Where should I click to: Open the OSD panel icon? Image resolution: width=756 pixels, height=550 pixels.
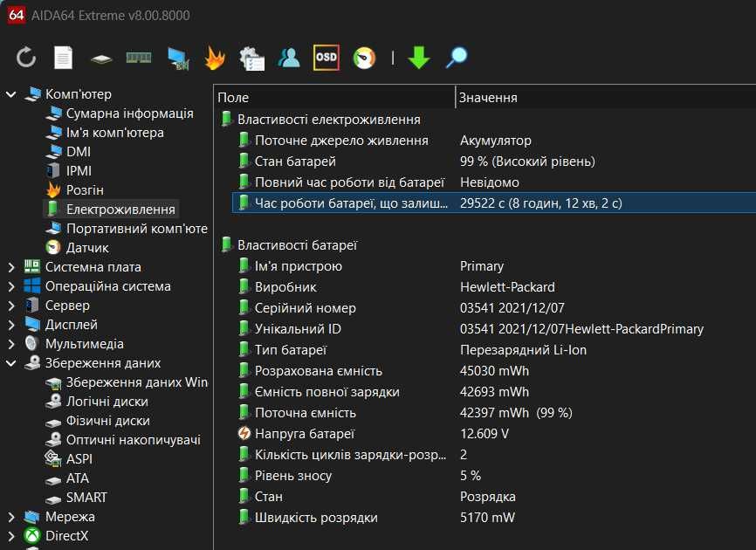point(326,58)
